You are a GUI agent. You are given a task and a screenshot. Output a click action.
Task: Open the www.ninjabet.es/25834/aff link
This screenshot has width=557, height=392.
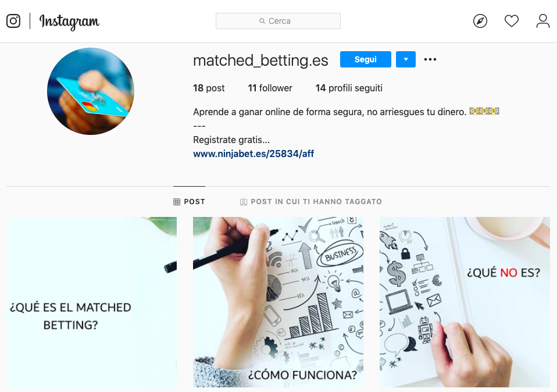coord(253,154)
